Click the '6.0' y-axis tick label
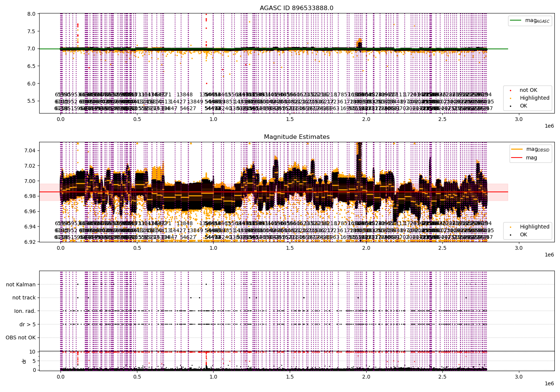Viewport: 560px width, 392px height. [32, 84]
